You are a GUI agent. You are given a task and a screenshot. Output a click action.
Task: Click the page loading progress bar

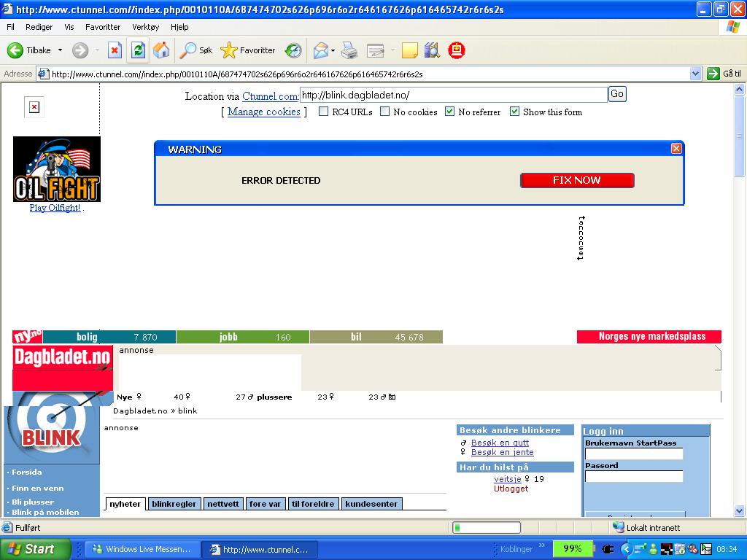pyautogui.click(x=487, y=527)
